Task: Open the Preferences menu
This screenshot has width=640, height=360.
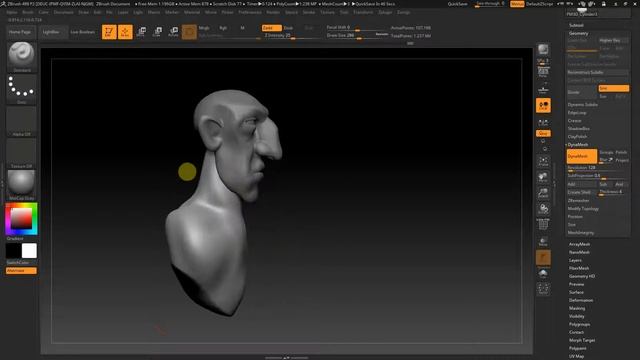Action: tap(250, 12)
